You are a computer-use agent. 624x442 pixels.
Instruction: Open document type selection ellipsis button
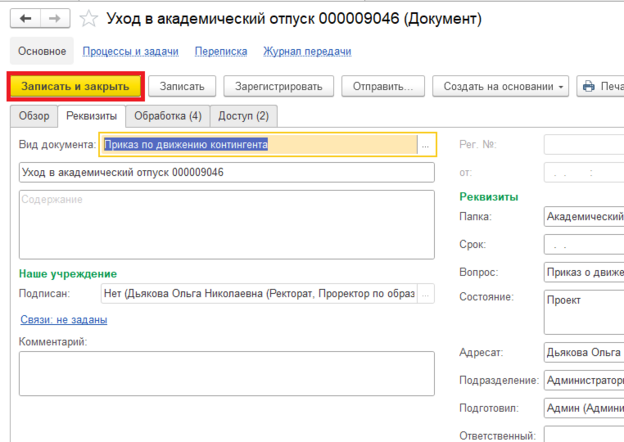tap(425, 145)
